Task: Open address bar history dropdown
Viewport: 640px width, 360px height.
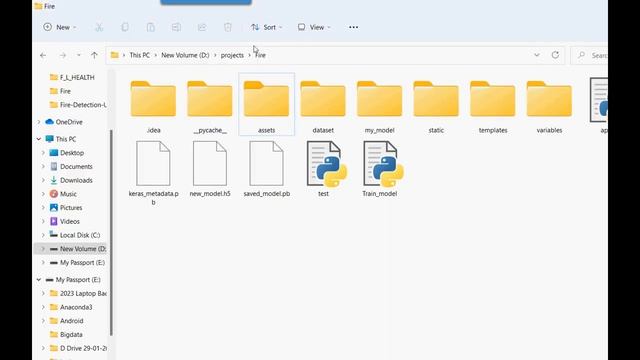Action: 537,55
